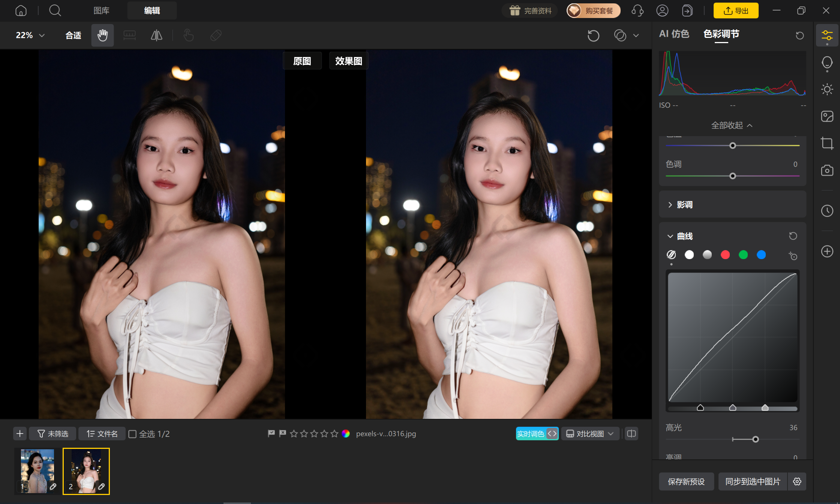Screen dimensions: 840x504
Task: Click the 完善资料 complete profile button
Action: [530, 10]
